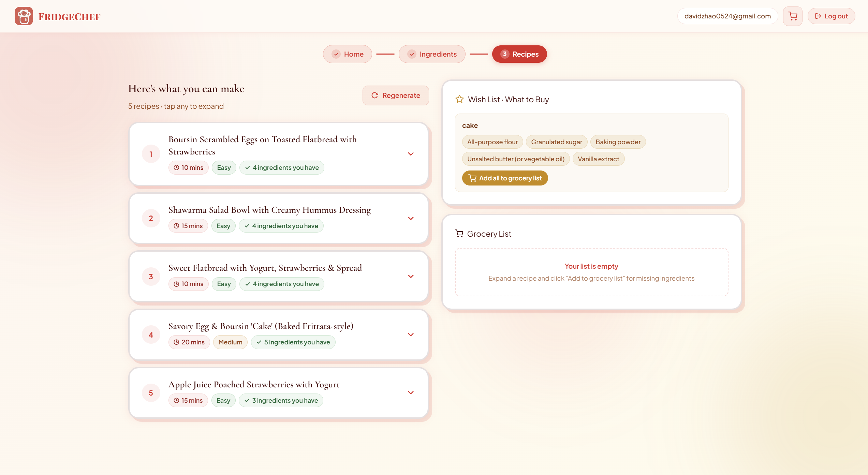Click the FridgeChef chef hat logo
This screenshot has height=475, width=868.
24,16
